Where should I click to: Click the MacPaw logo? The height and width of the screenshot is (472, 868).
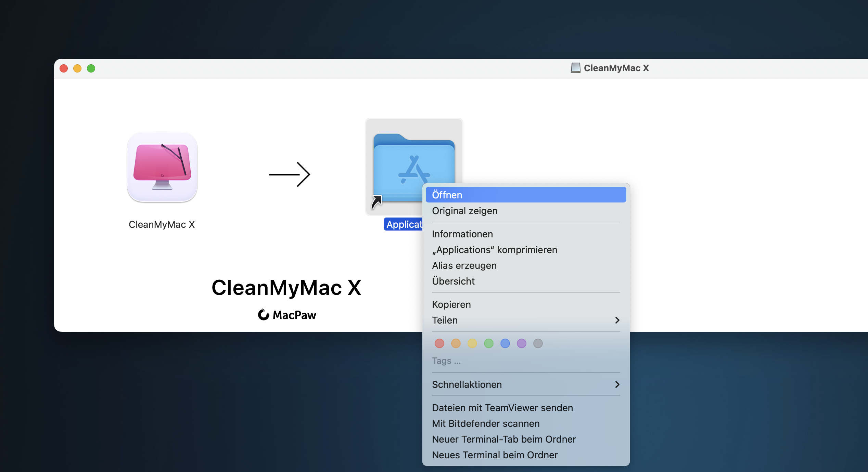(287, 315)
